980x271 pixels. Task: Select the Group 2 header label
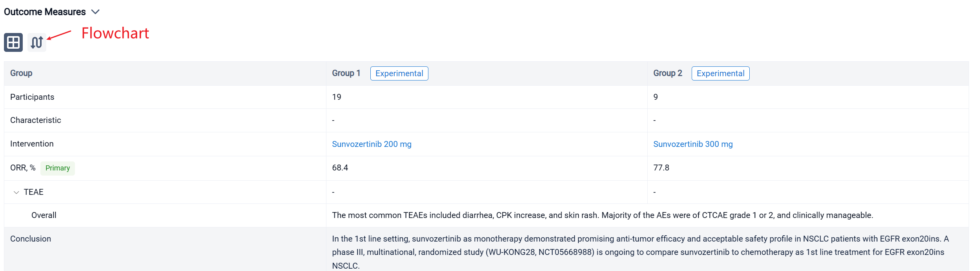(667, 73)
